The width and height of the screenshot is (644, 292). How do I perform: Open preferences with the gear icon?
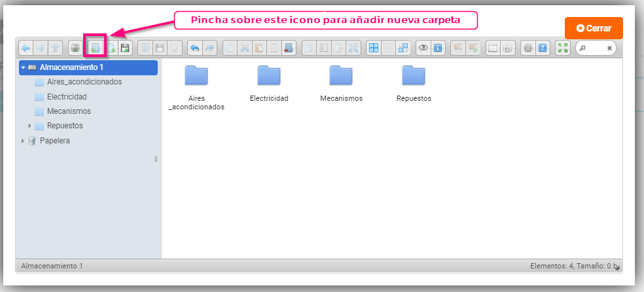pyautogui.click(x=528, y=48)
